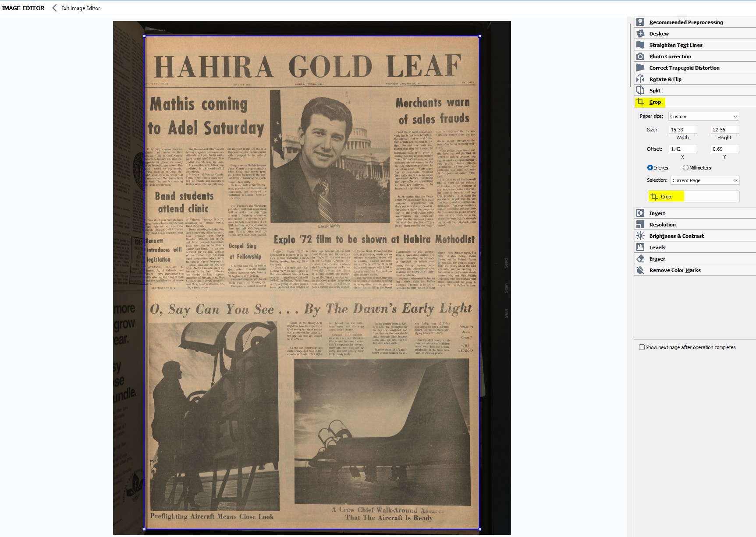Click the IMAGE EDITOR title text
This screenshot has width=756, height=537.
tap(23, 8)
